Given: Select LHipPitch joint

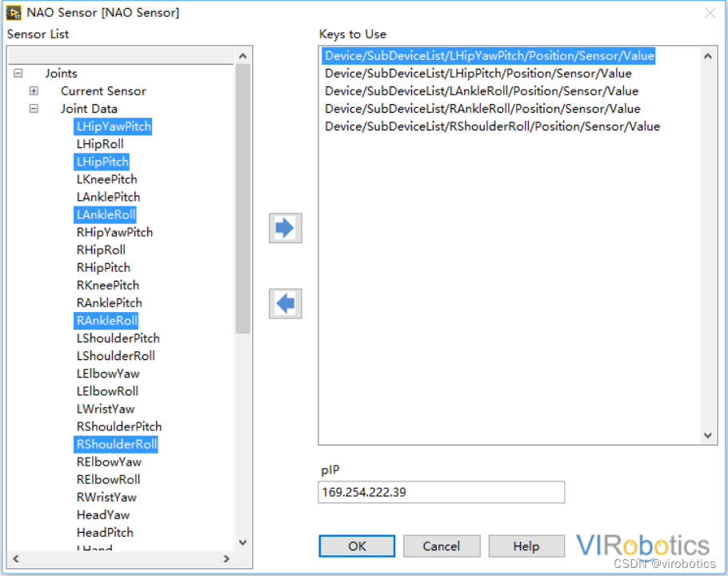Looking at the screenshot, I should point(102,162).
